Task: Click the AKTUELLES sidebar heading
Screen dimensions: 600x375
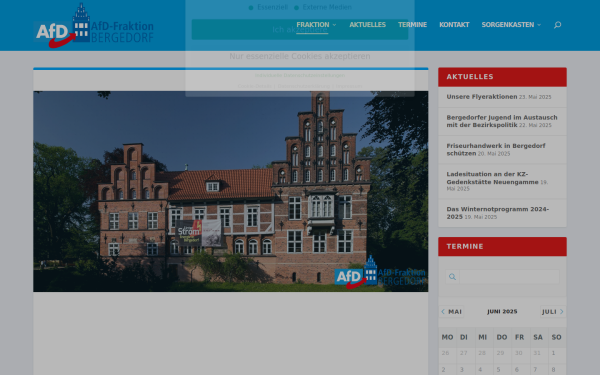Action: pos(470,77)
